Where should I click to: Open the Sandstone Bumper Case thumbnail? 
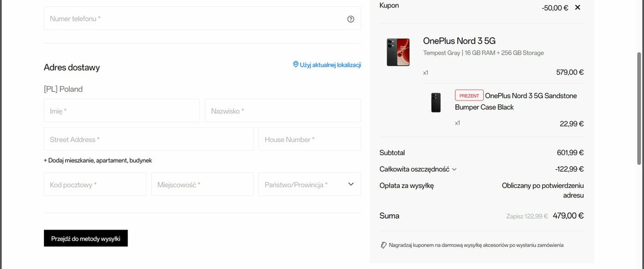[x=436, y=102]
